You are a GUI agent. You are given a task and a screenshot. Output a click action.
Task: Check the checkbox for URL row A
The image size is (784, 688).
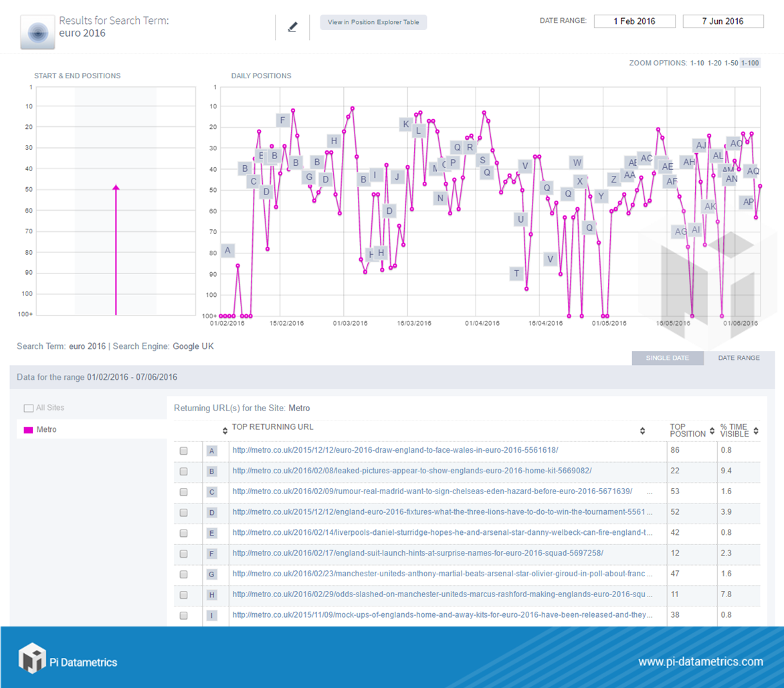183,451
